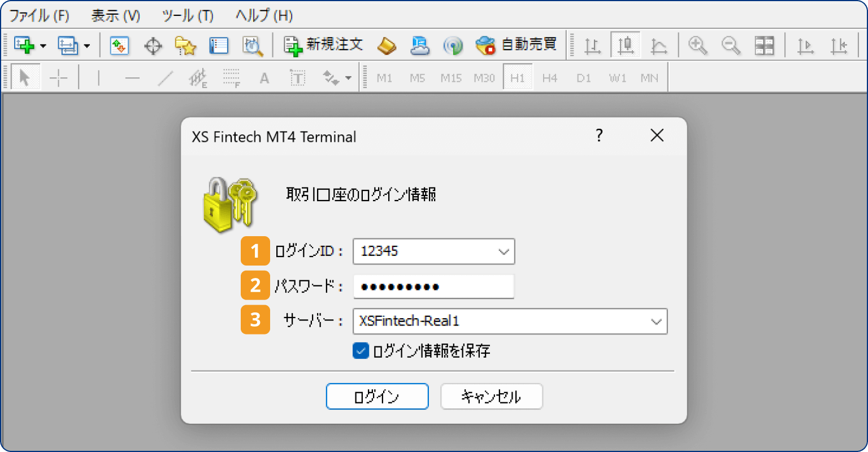
Task: Select the vertical line tool
Action: coord(99,78)
